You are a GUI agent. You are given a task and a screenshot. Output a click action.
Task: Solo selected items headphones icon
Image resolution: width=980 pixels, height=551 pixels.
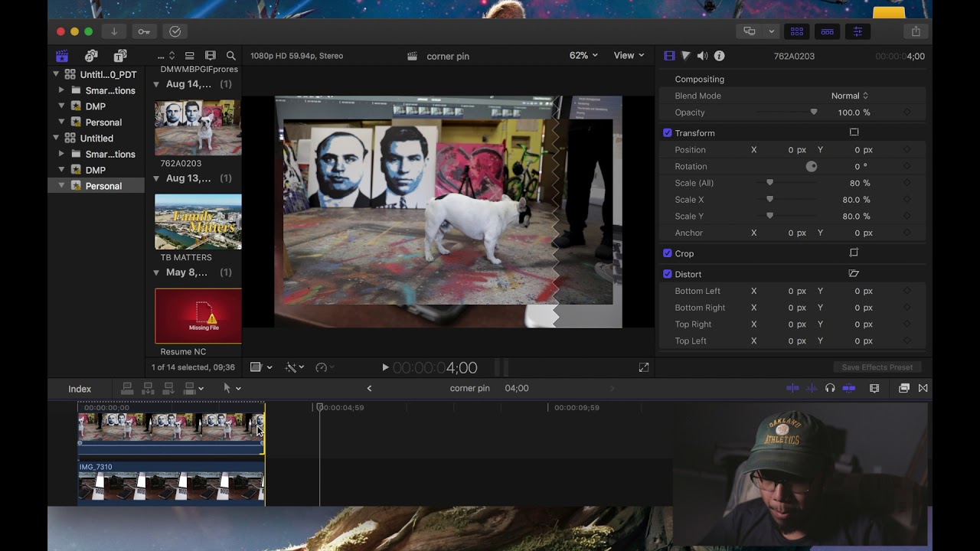[830, 389]
